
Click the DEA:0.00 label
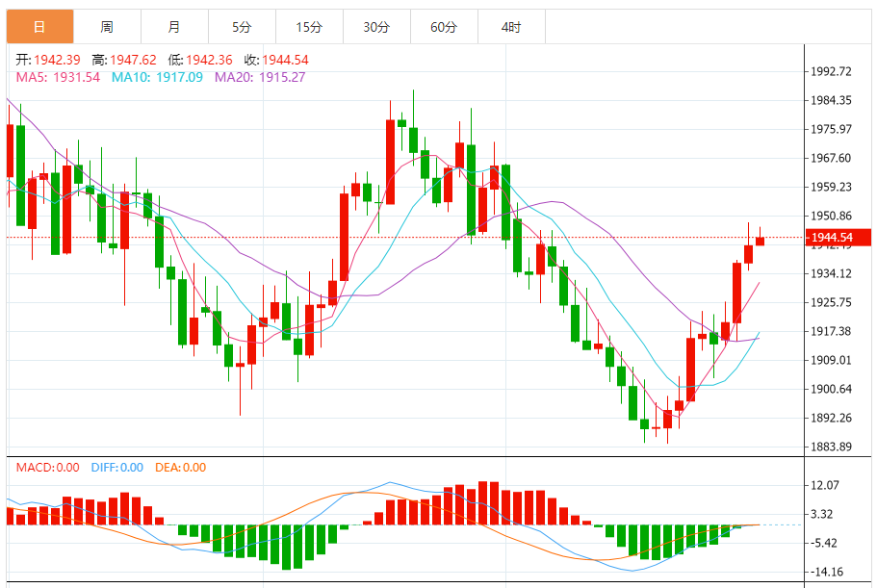pos(180,468)
